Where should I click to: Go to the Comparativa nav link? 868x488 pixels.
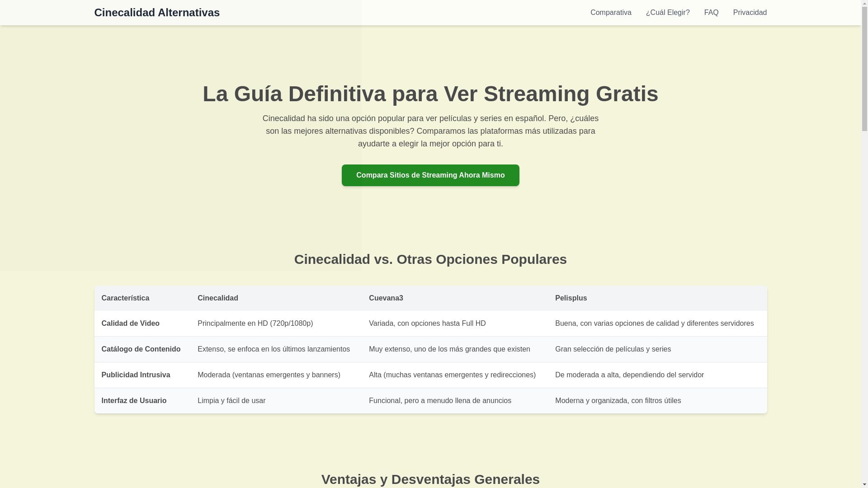click(x=611, y=13)
